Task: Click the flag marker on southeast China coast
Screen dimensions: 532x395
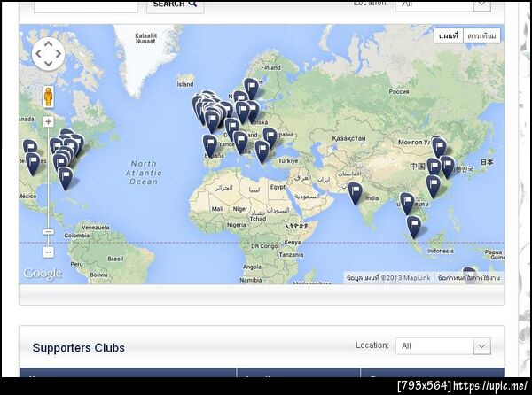Action: (434, 185)
